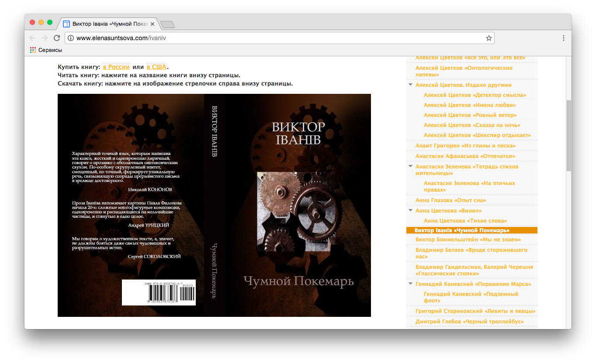Bookmark page with star icon
This screenshot has width=596, height=364.
[489, 38]
